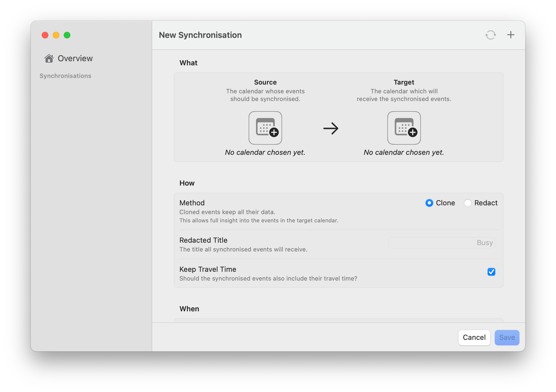The image size is (556, 392).
Task: Click the plus icon to add a synchronisation
Action: tap(511, 35)
